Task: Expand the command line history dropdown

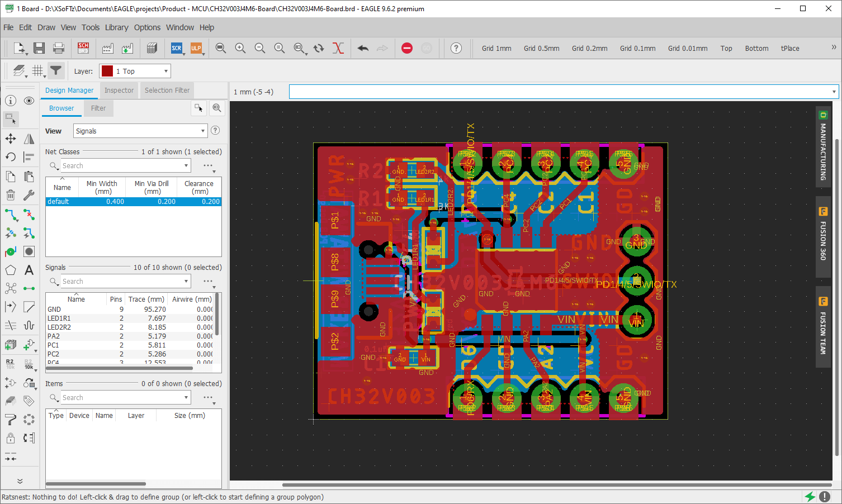Action: pos(834,92)
